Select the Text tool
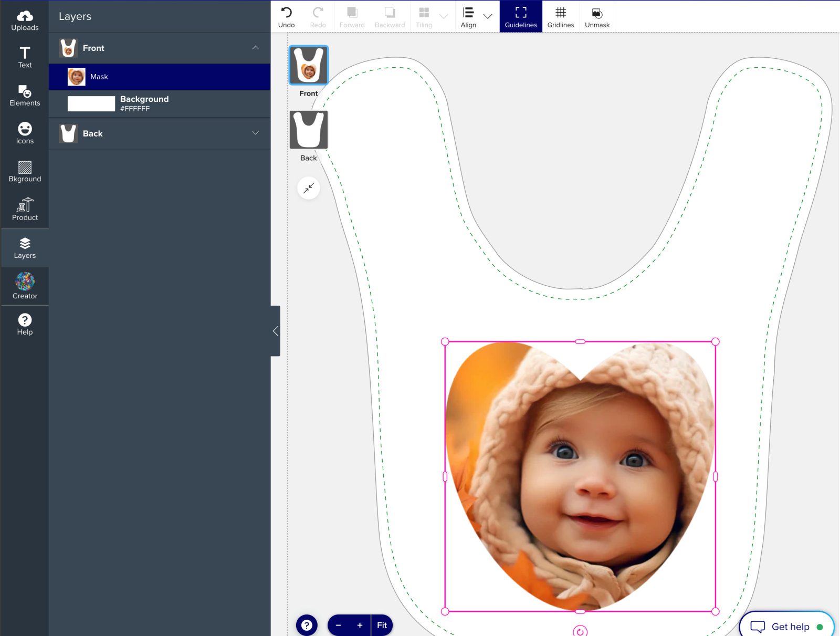840x636 pixels. click(x=25, y=57)
